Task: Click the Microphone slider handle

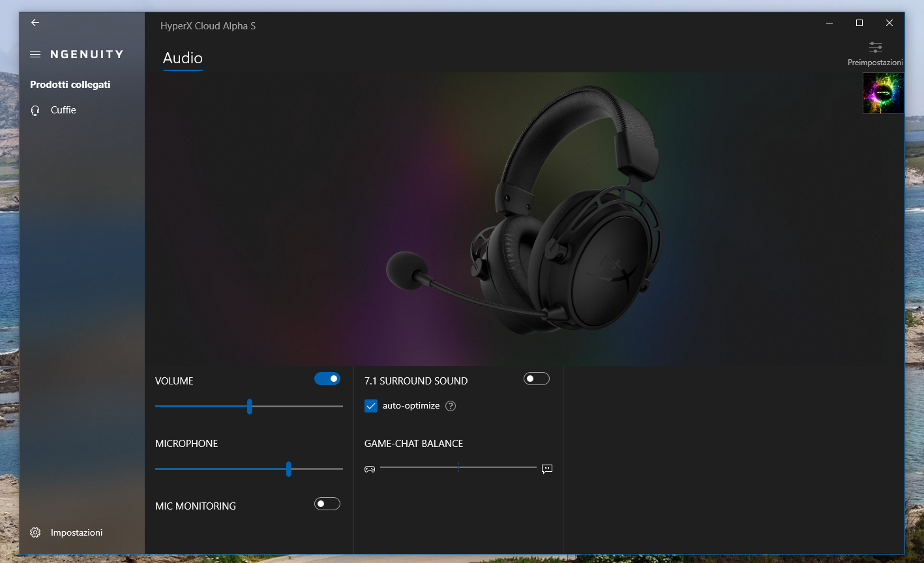Action: [289, 469]
